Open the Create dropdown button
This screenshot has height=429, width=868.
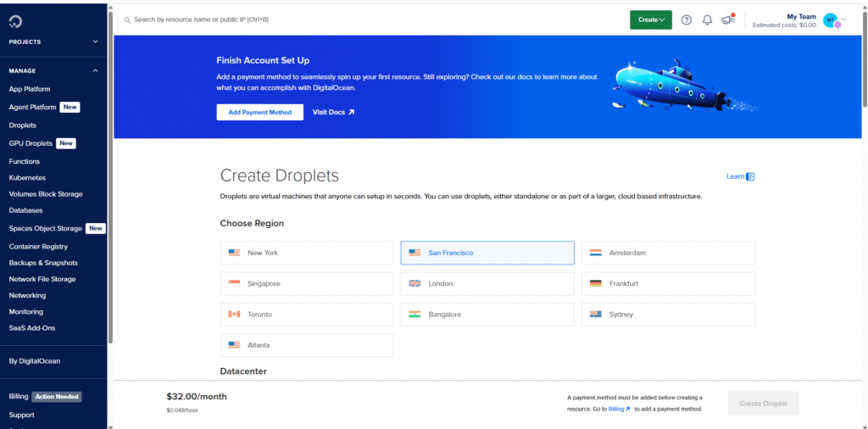click(650, 19)
